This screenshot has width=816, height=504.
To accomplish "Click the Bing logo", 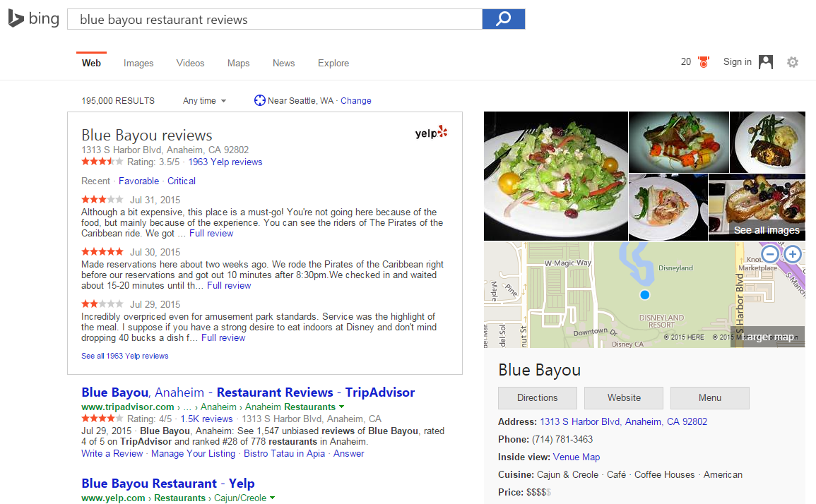I will (33, 19).
